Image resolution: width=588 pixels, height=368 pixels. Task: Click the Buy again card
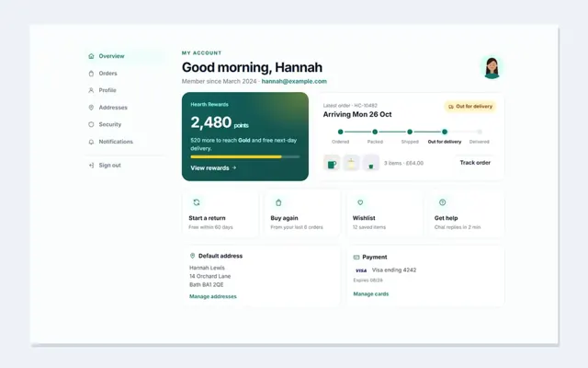(x=302, y=213)
